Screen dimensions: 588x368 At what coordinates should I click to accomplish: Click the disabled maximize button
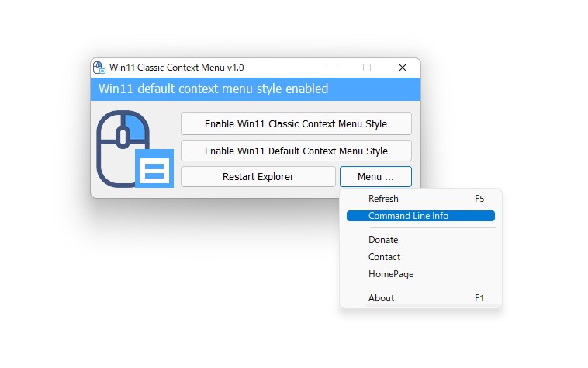[x=367, y=68]
